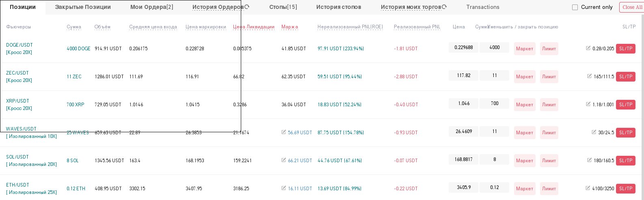Switch to Закрытые Позиции tab
Screen dimensions: 644x200
(x=83, y=7)
